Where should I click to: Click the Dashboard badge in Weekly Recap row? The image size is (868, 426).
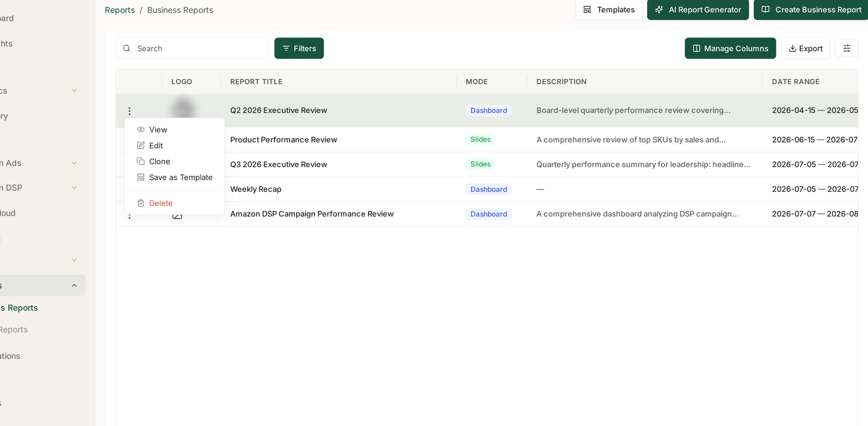click(488, 189)
